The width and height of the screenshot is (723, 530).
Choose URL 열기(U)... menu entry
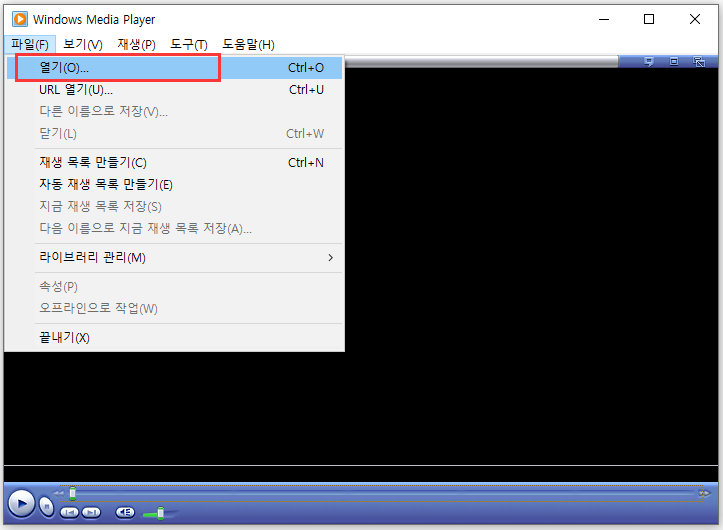click(x=174, y=89)
